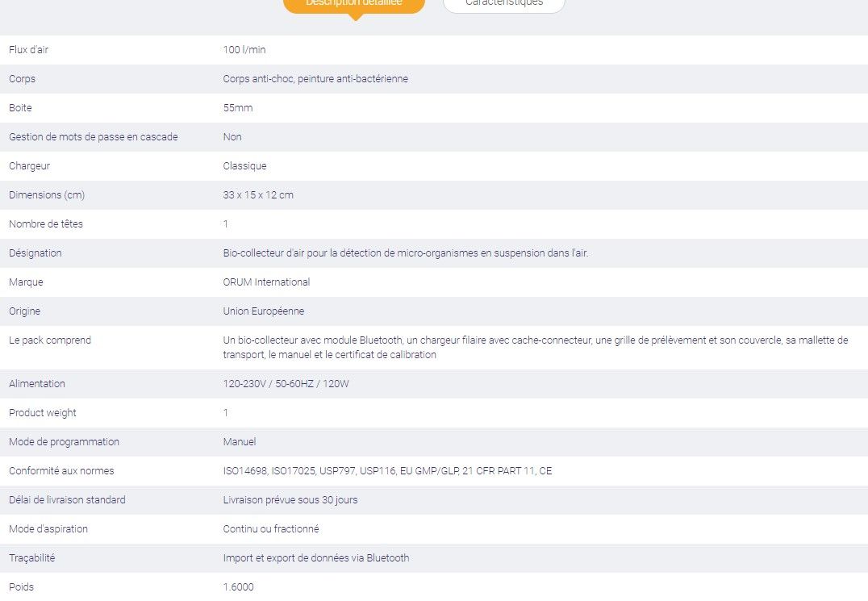
Task: Click the 100 l/min value
Action: click(x=244, y=50)
